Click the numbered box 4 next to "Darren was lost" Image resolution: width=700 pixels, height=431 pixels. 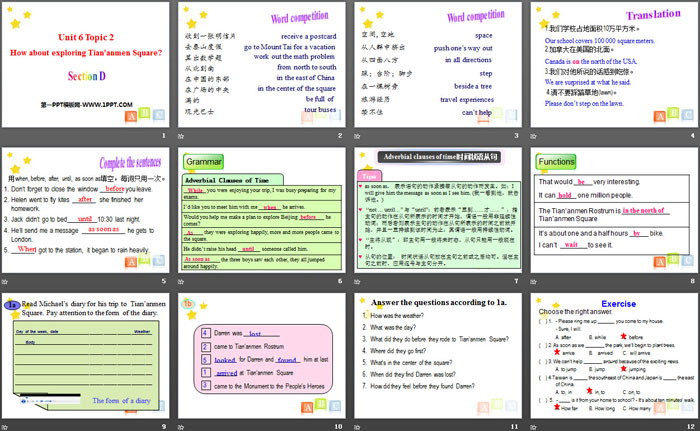[205, 331]
